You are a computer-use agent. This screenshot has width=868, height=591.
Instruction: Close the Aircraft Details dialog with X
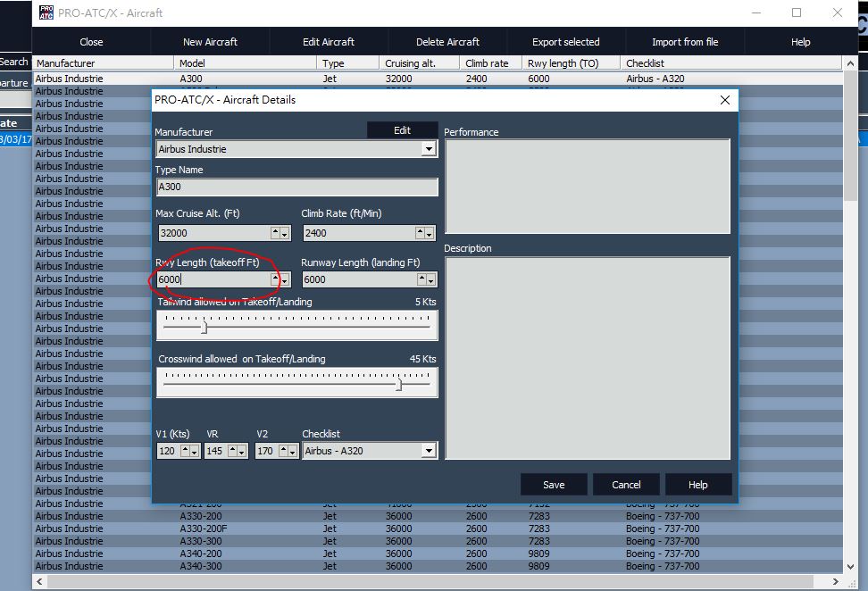pos(725,100)
